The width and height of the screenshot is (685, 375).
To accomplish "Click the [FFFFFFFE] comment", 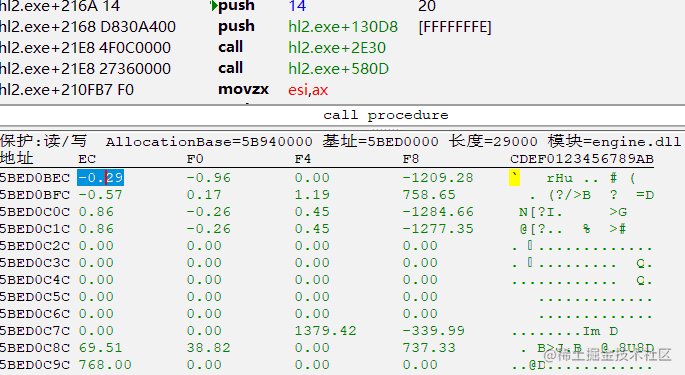I will (x=455, y=27).
